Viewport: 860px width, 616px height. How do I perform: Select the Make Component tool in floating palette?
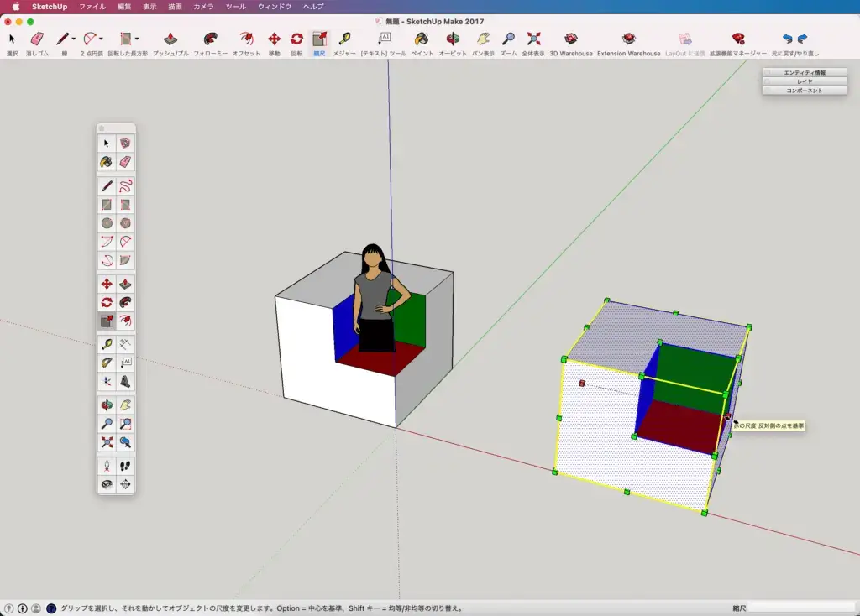[x=126, y=143]
